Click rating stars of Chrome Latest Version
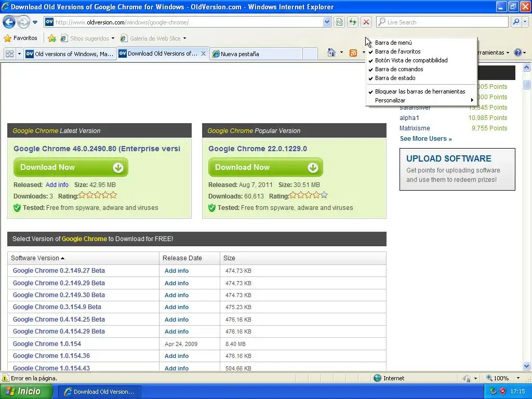The height and width of the screenshot is (399, 532). (98, 195)
